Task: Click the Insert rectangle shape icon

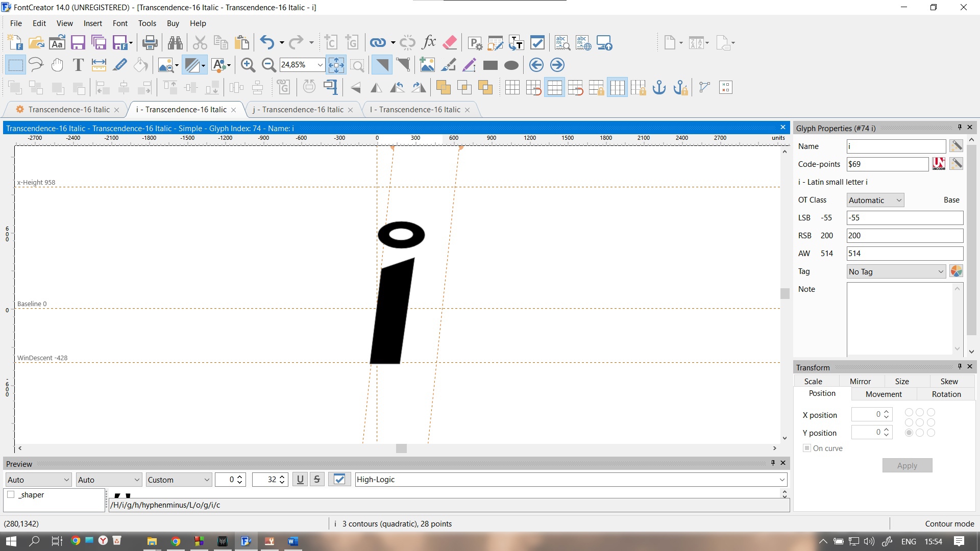Action: (x=490, y=65)
